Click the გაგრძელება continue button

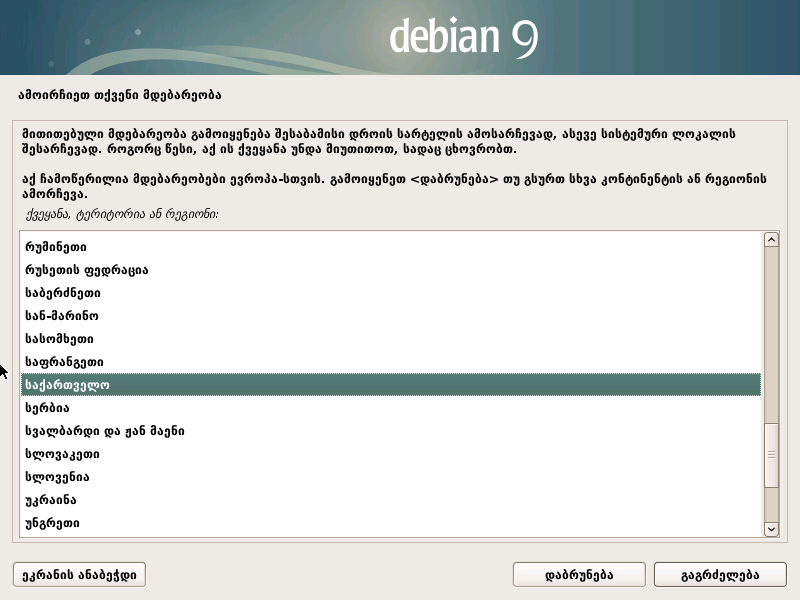(x=720, y=574)
